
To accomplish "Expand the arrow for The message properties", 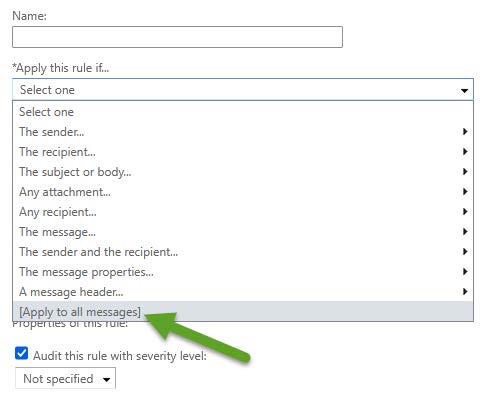I will pyautogui.click(x=465, y=272).
